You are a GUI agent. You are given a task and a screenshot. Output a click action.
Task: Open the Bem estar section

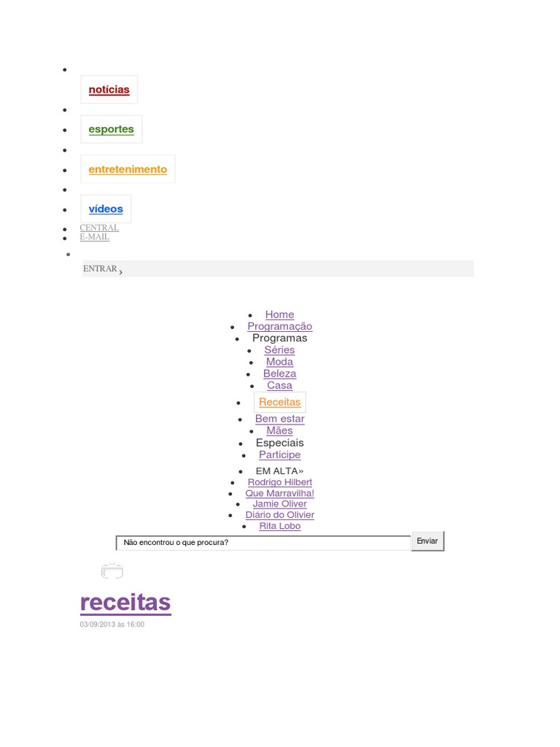click(279, 419)
